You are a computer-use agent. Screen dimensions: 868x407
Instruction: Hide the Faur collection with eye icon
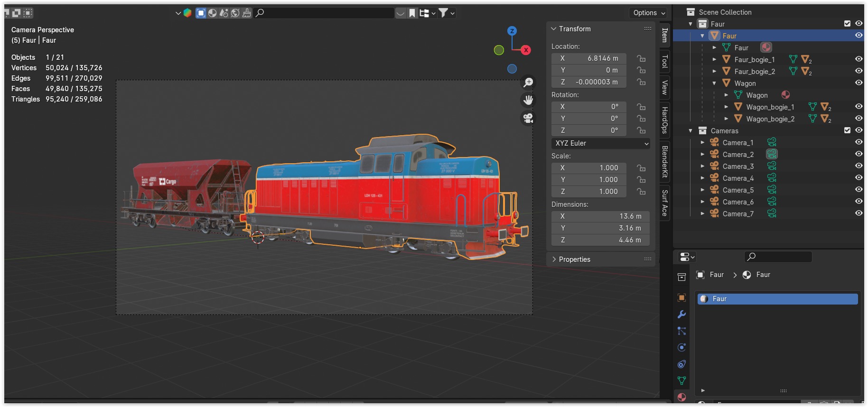859,24
